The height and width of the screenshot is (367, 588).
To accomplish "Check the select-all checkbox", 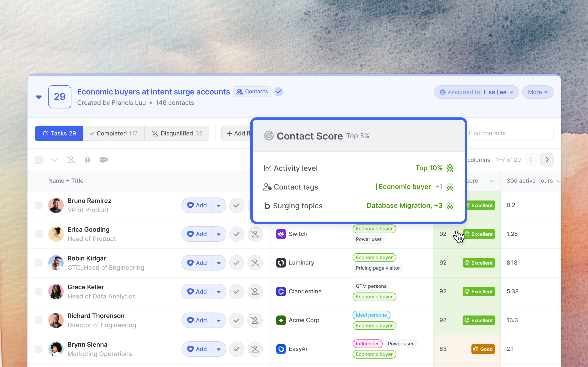I will (x=39, y=160).
